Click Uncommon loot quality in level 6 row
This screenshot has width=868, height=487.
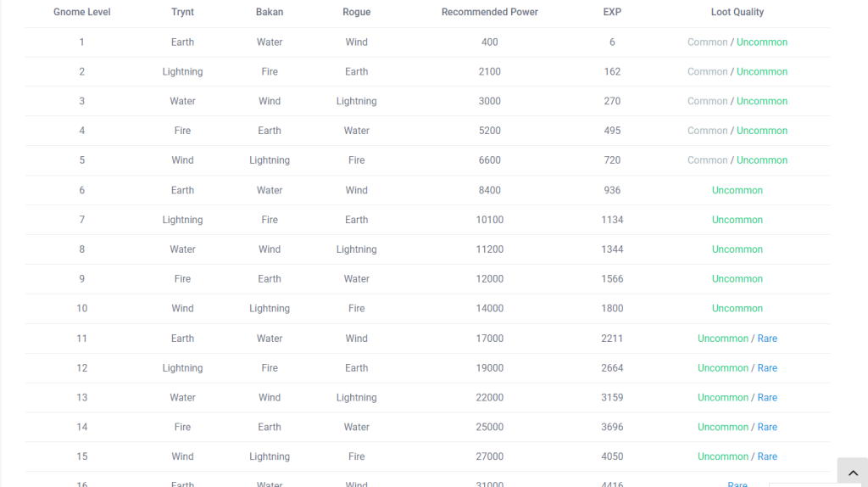point(737,191)
